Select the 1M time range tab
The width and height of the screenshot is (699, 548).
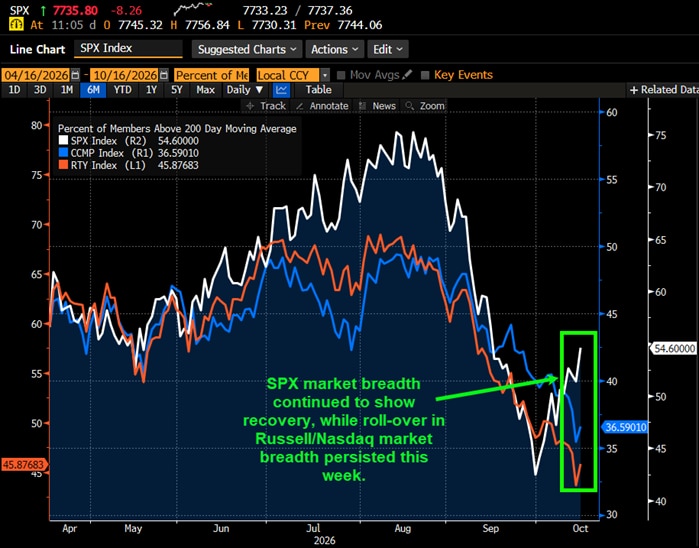click(67, 90)
